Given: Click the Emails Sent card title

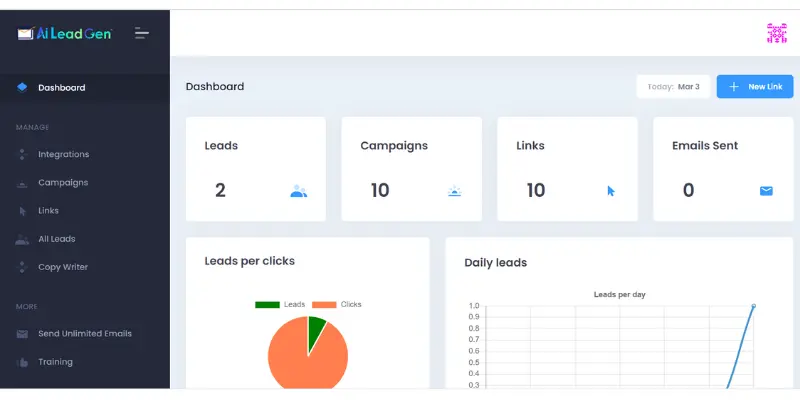Looking at the screenshot, I should coord(705,146).
